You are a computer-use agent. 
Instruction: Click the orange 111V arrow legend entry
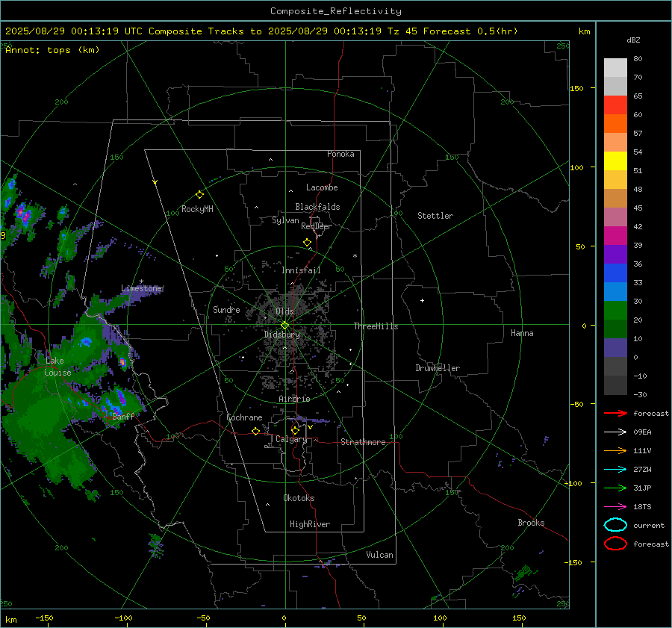click(615, 450)
